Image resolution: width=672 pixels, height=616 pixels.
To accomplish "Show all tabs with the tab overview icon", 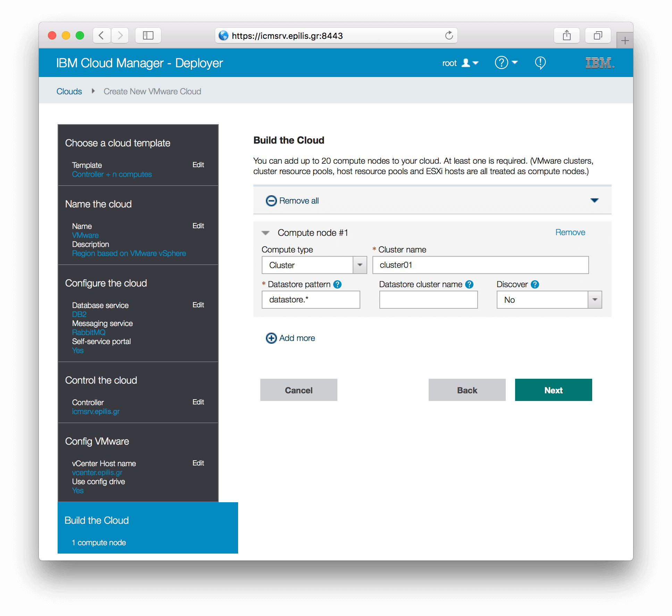I will point(598,35).
